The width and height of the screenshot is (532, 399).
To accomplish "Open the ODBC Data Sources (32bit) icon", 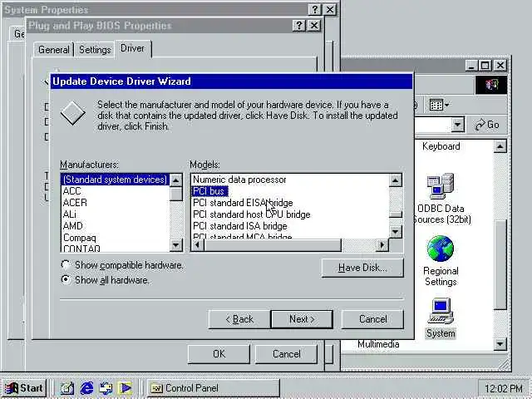I will tap(441, 186).
